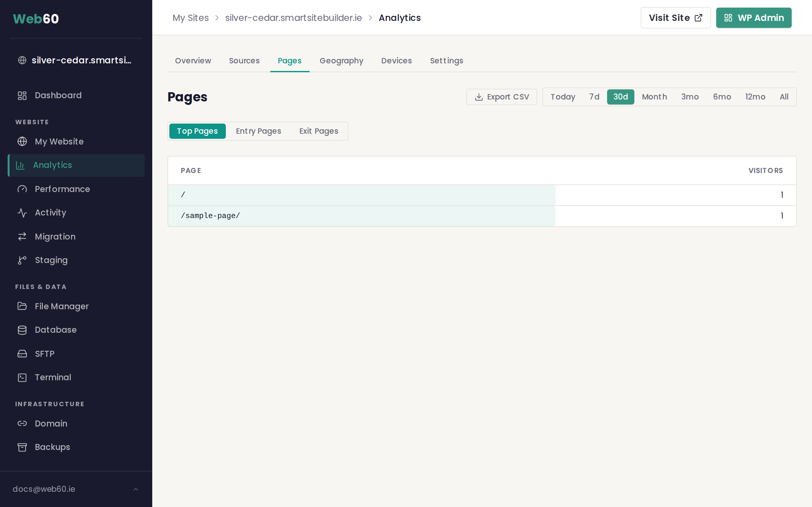Click the Export CSV button
This screenshot has width=812, height=507.
click(x=501, y=97)
